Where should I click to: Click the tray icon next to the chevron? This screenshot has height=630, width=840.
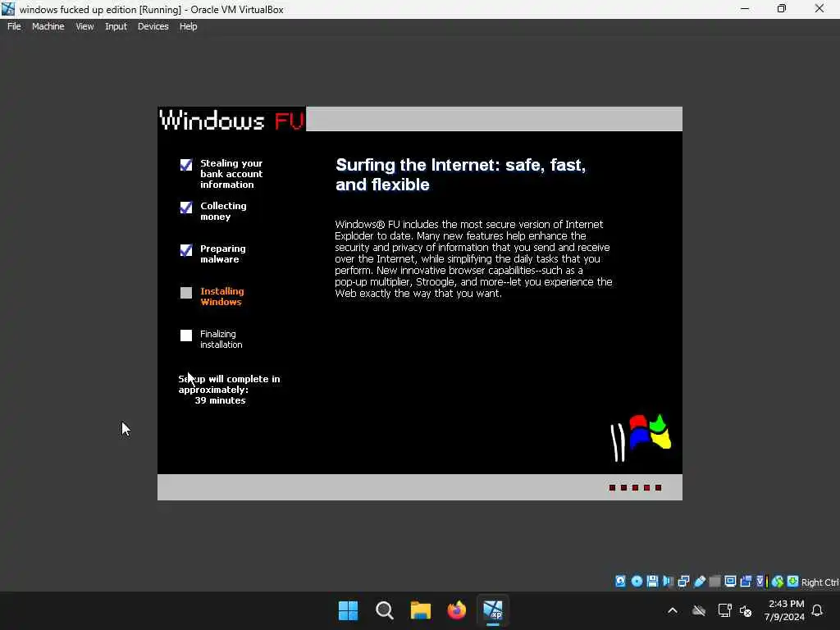coord(699,610)
